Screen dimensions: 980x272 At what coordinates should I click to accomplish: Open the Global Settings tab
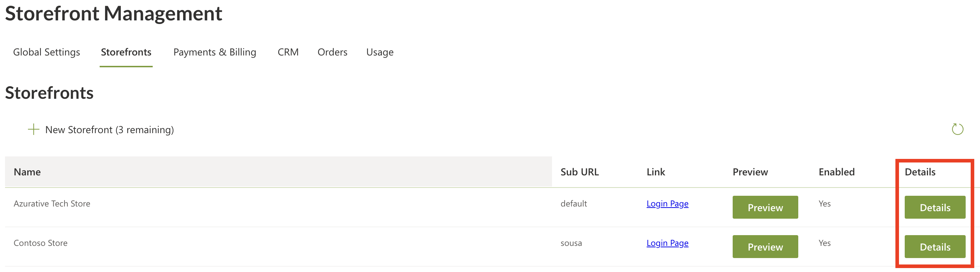(x=46, y=52)
